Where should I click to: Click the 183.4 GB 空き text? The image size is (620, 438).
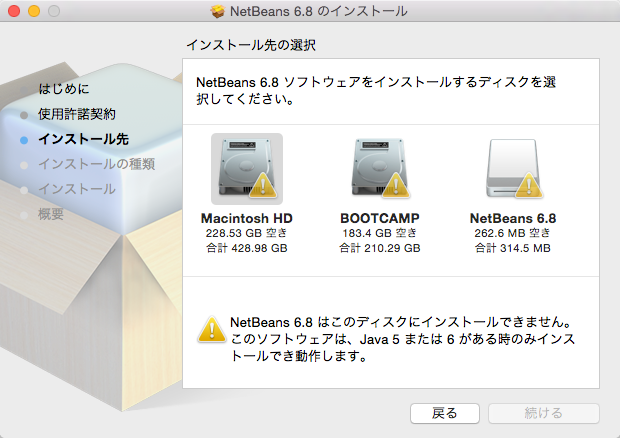(x=380, y=233)
